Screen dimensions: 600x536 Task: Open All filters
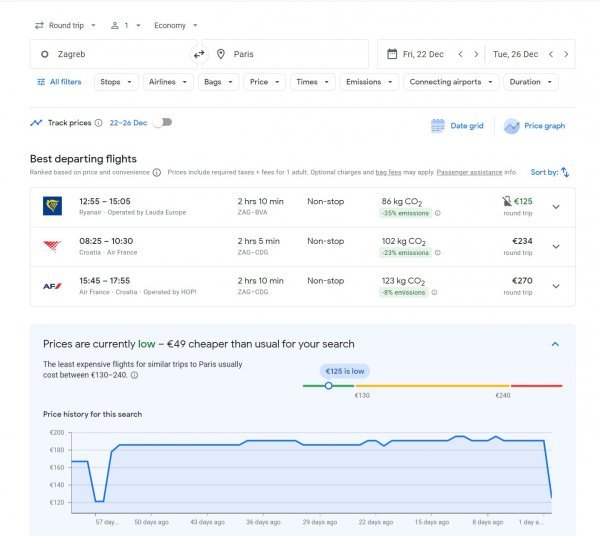pos(59,82)
